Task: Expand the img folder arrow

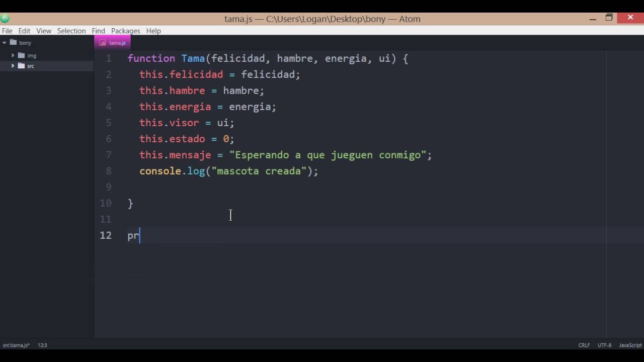Action: (x=13, y=55)
